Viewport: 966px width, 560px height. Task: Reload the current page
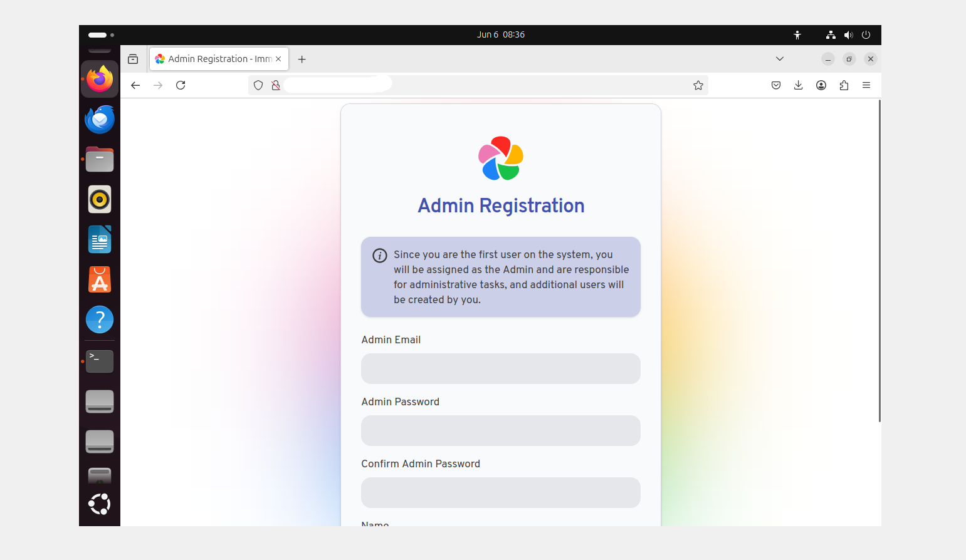tap(181, 85)
